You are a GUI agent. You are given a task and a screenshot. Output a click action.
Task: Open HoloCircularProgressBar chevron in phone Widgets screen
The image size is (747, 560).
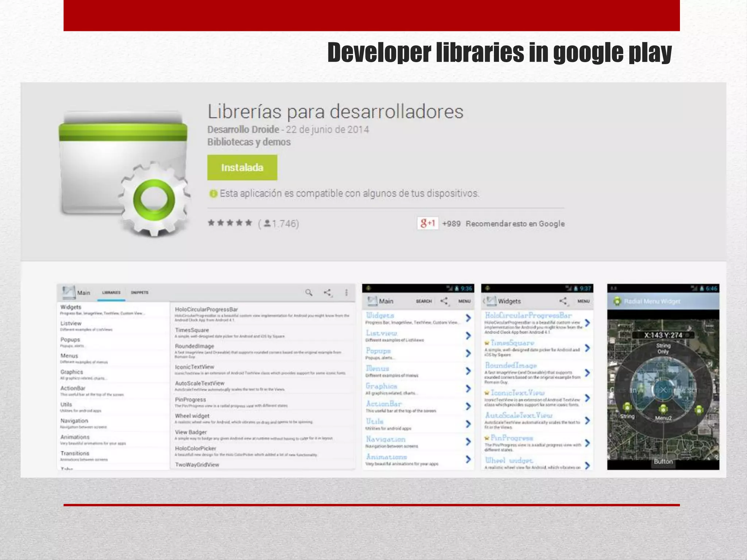587,323
